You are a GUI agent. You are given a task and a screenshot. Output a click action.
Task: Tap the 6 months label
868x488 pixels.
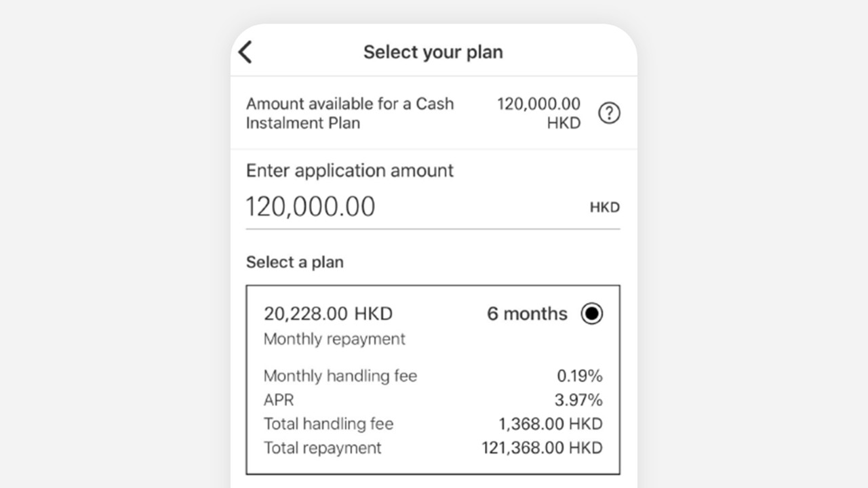(527, 314)
